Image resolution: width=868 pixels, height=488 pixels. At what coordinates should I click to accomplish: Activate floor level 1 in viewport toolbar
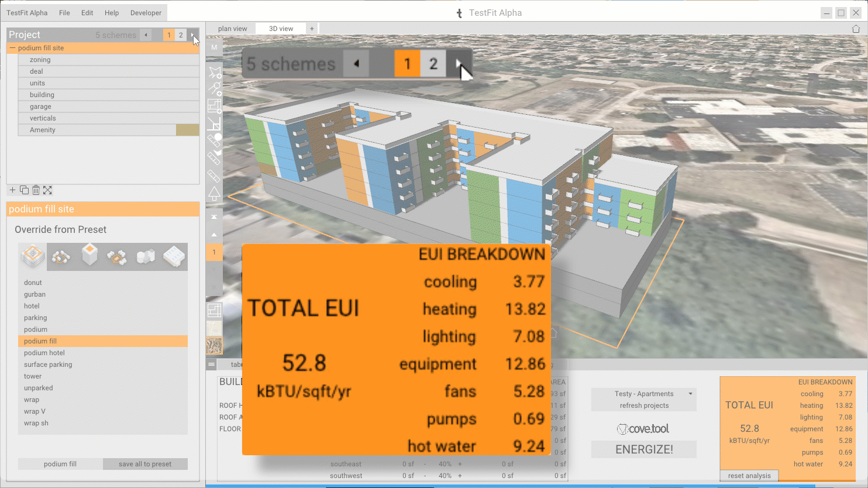click(214, 252)
